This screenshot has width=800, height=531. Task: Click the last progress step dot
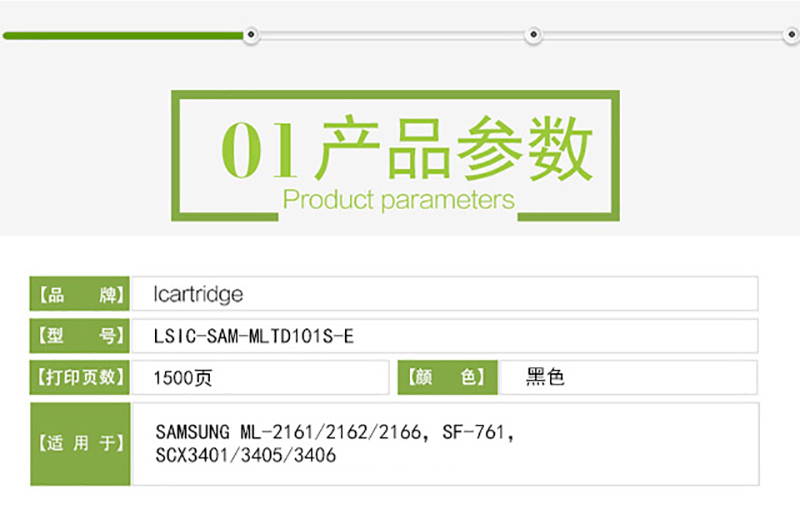click(x=791, y=35)
